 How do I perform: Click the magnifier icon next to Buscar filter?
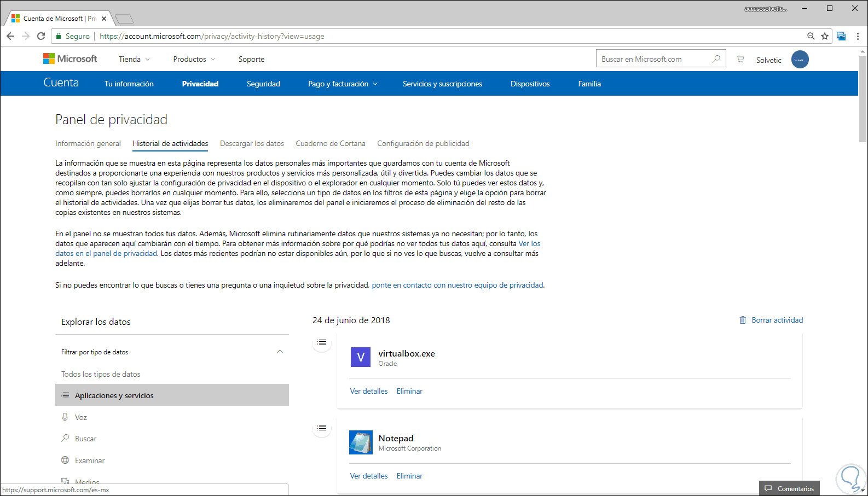coord(65,438)
